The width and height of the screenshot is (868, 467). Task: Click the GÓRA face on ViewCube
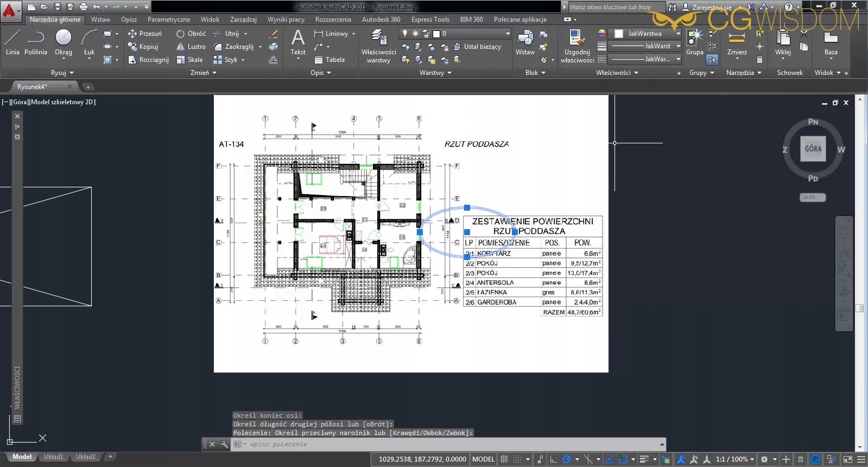pyautogui.click(x=813, y=149)
